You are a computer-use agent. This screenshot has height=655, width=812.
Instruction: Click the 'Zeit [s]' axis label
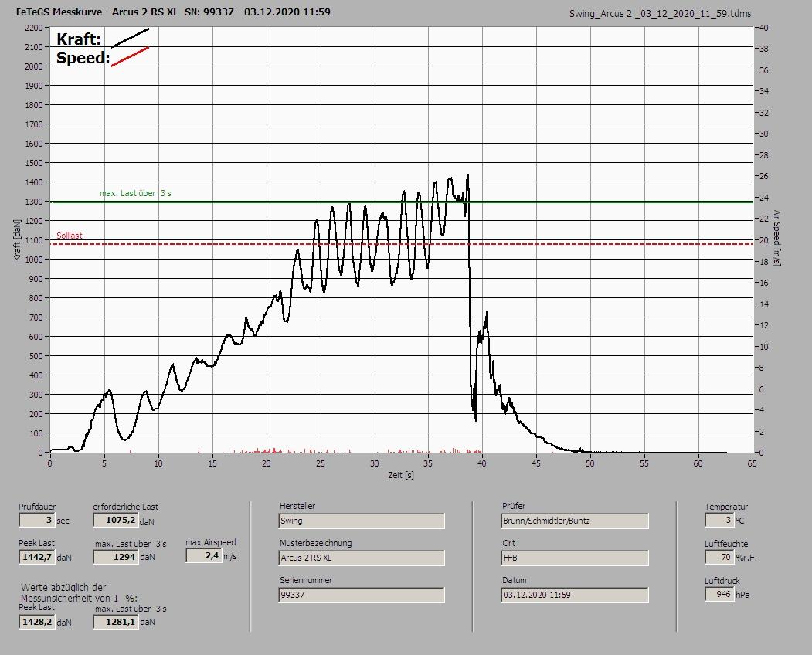[401, 475]
